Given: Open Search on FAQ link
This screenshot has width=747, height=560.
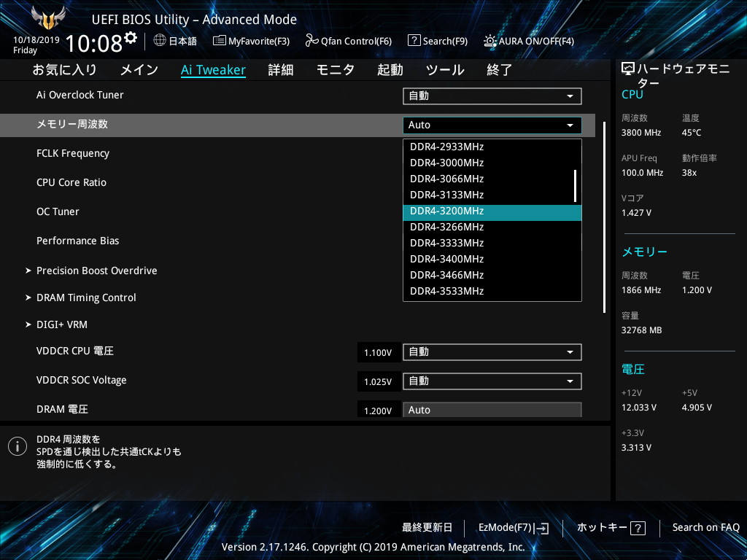Looking at the screenshot, I should (x=705, y=528).
